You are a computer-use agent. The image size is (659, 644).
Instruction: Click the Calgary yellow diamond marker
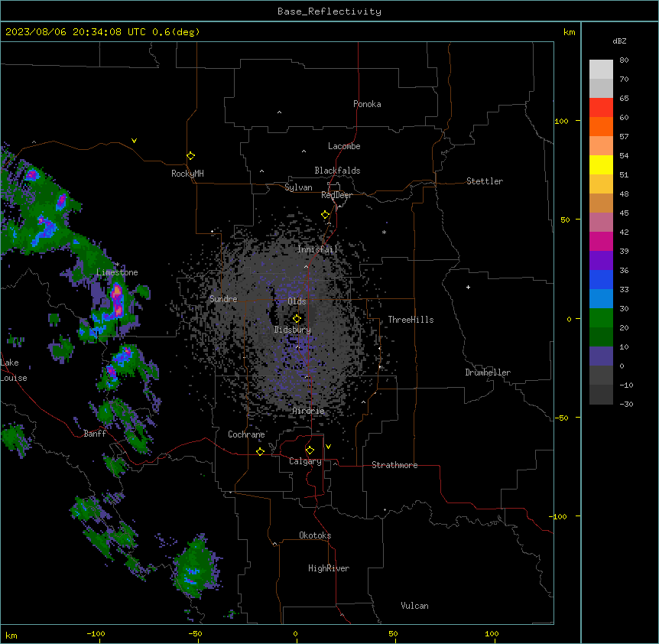click(310, 450)
